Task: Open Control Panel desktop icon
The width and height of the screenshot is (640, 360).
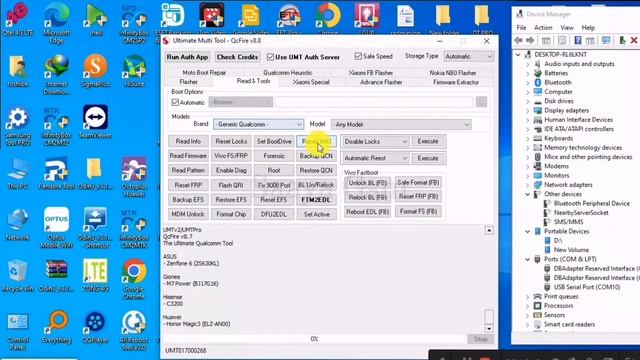Action: 18,331
